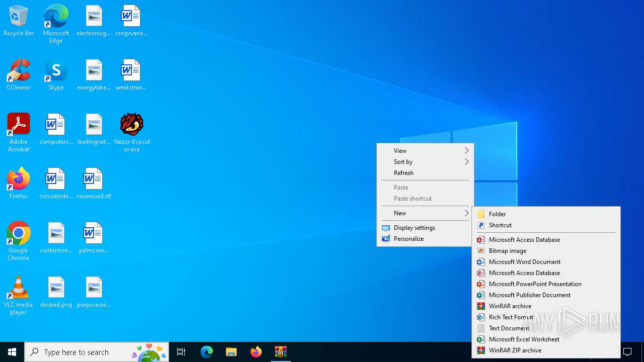Create a new Bitmap image
This screenshot has height=362, width=644.
click(546, 250)
